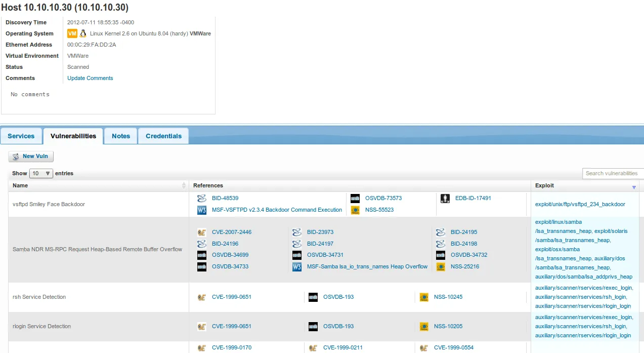The height and width of the screenshot is (353, 644).
Task: Click the CVE icon beside CVE-2007-2446
Action: tap(202, 232)
